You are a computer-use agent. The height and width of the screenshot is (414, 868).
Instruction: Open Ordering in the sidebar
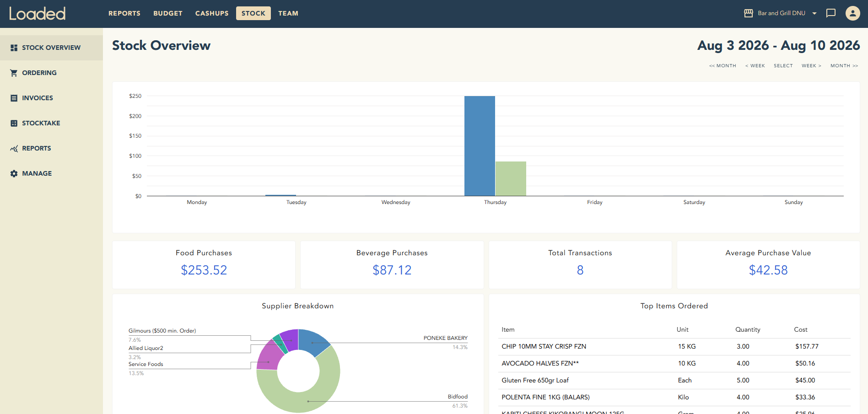51,73
